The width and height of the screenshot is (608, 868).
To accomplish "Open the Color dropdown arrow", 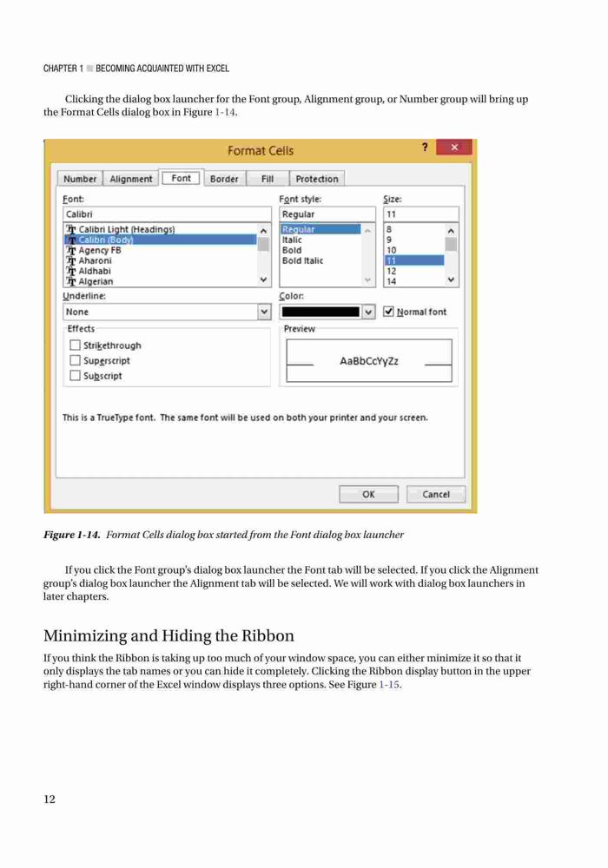I will (368, 312).
